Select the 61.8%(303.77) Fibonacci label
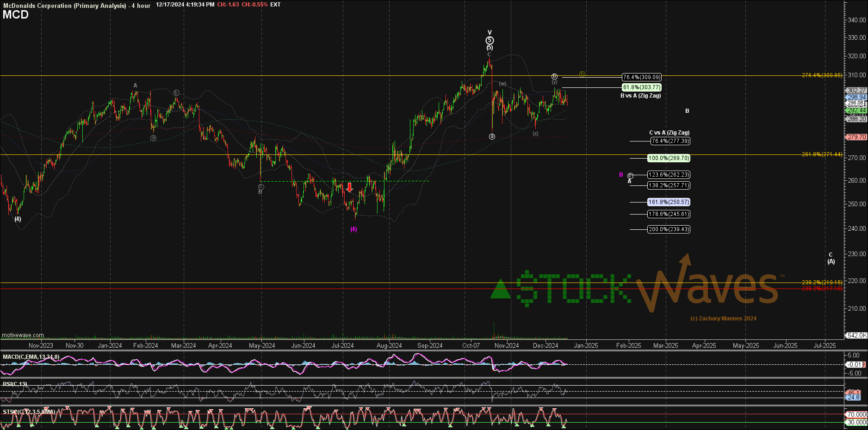The image size is (868, 430). (x=642, y=87)
